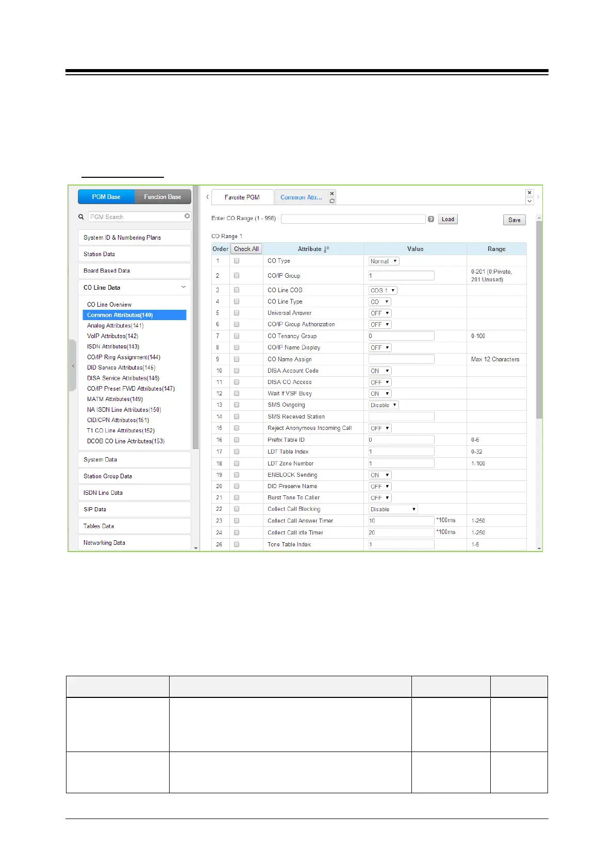This screenshot has height=868, width=614.
Task: Switch to PGM Base tab
Action: (106, 197)
